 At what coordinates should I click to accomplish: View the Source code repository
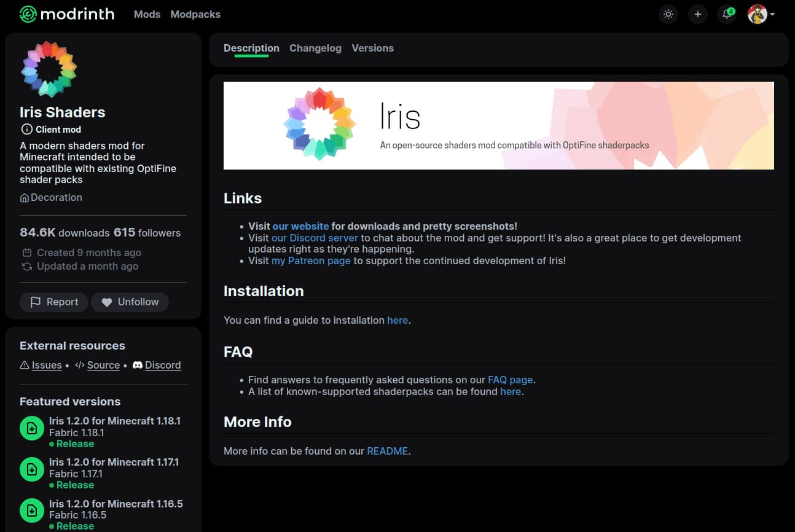(103, 365)
